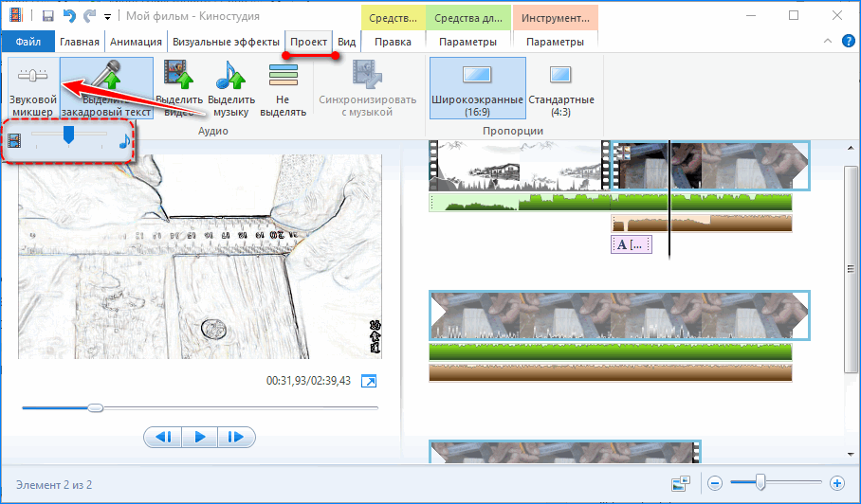861x504 pixels.
Task: Undo the last action
Action: pyautogui.click(x=69, y=15)
